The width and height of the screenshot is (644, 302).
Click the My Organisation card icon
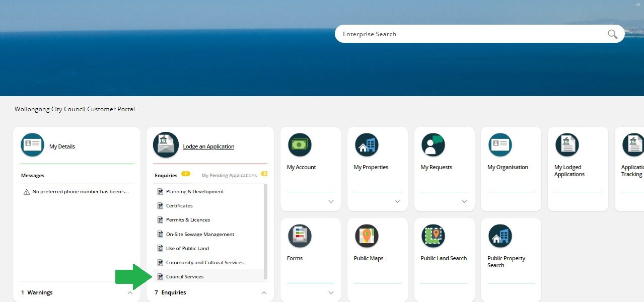(x=500, y=145)
